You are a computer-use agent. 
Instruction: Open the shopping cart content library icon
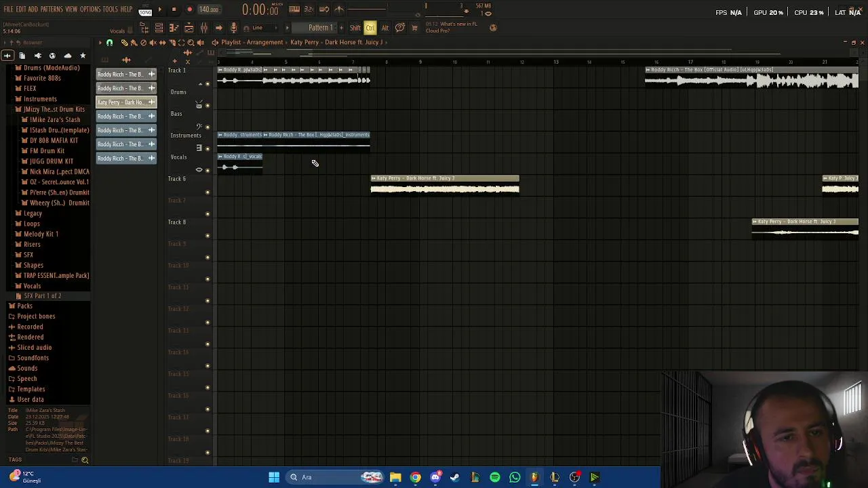pyautogui.click(x=414, y=28)
